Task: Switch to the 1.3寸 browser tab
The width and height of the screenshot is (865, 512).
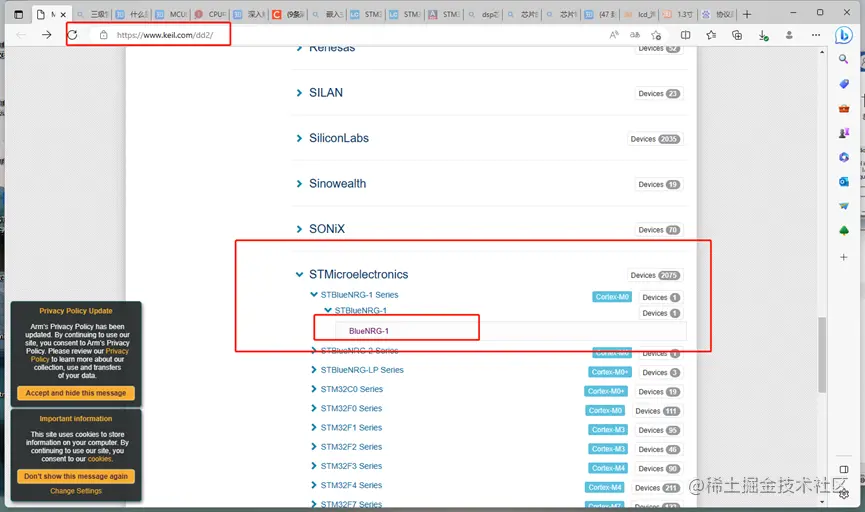Action: (x=678, y=14)
